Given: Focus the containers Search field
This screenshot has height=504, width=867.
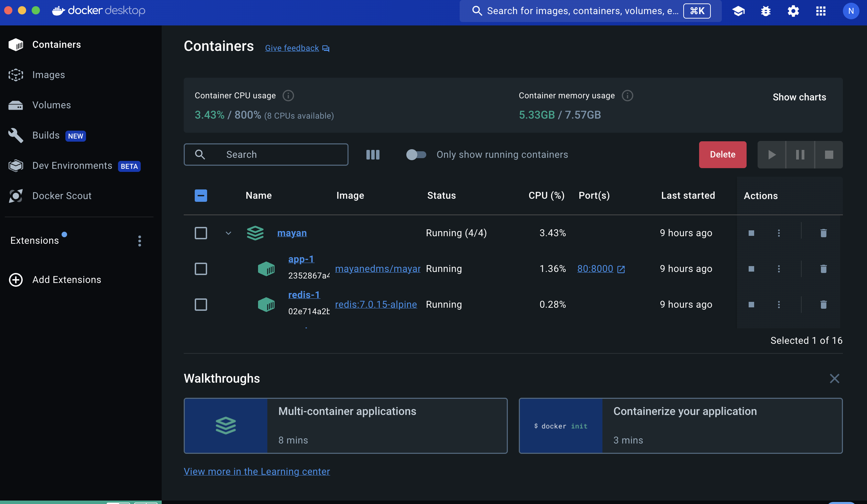Looking at the screenshot, I should point(266,155).
